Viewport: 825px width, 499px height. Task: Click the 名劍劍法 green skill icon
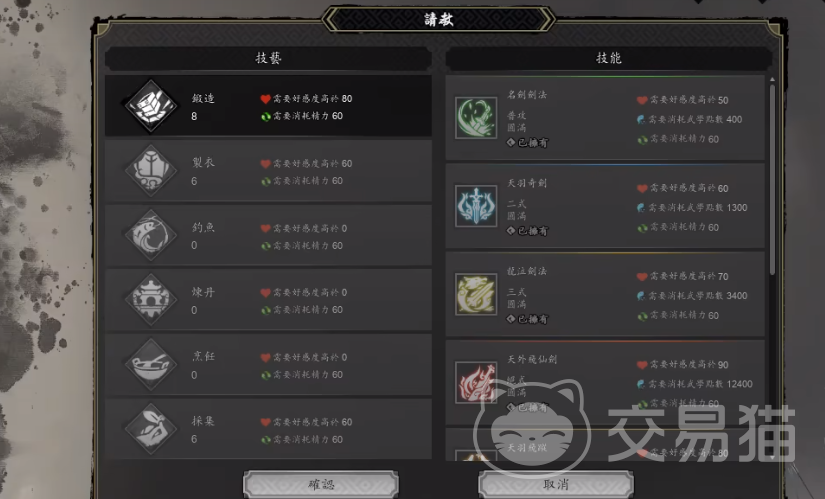click(476, 117)
